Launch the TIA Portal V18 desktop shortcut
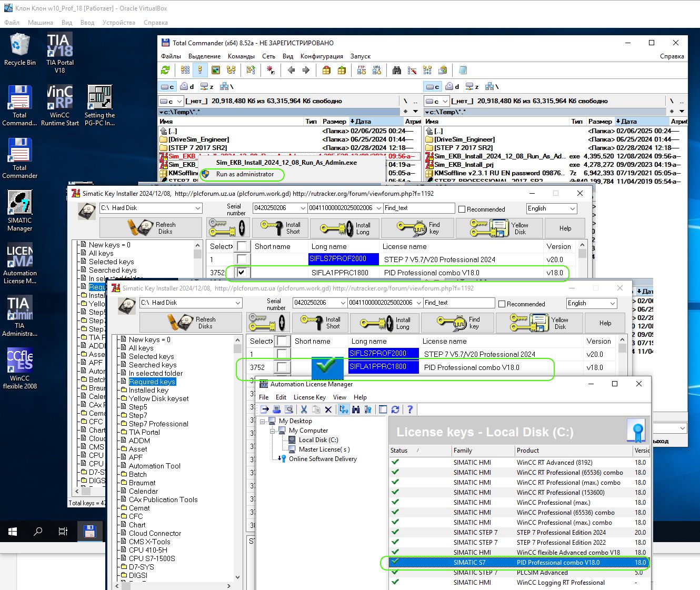The height and width of the screenshot is (590, 700). click(60, 53)
